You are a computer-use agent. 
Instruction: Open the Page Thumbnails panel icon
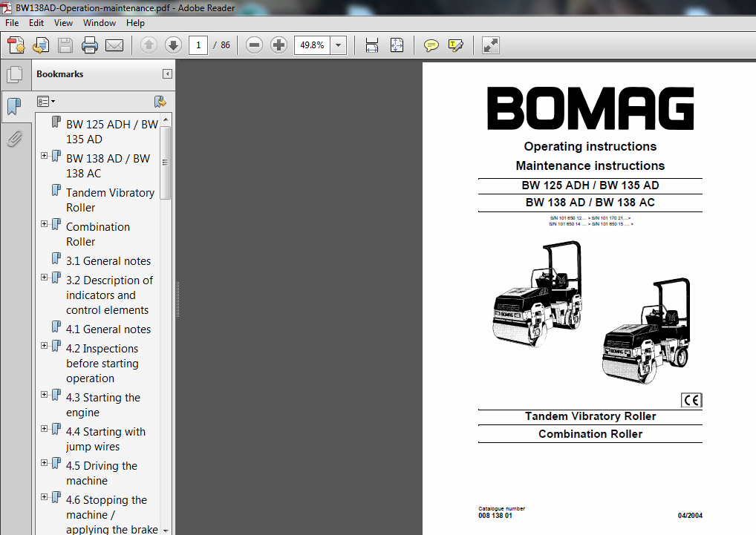15,74
